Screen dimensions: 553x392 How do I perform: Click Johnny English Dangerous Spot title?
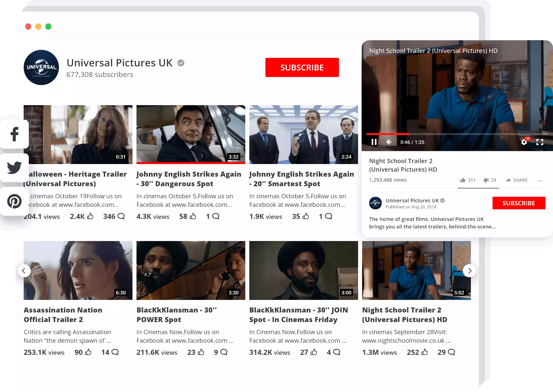click(x=189, y=179)
